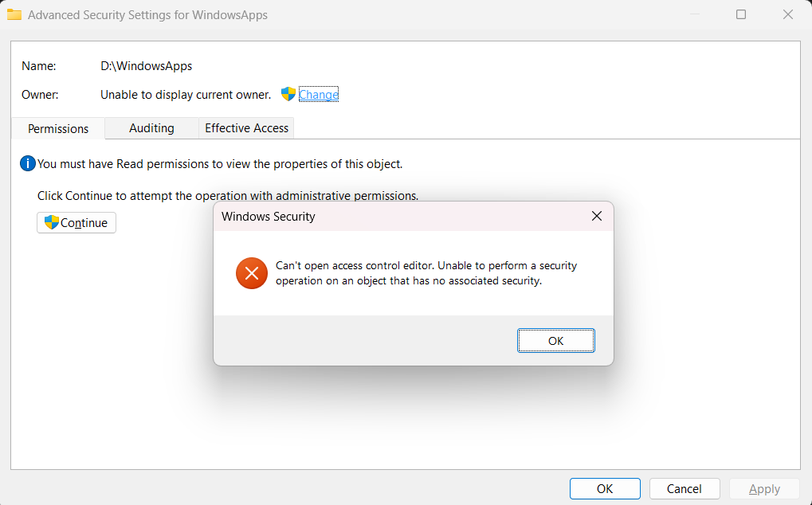The width and height of the screenshot is (812, 505).
Task: Open the Change link to set a new owner
Action: tap(319, 94)
